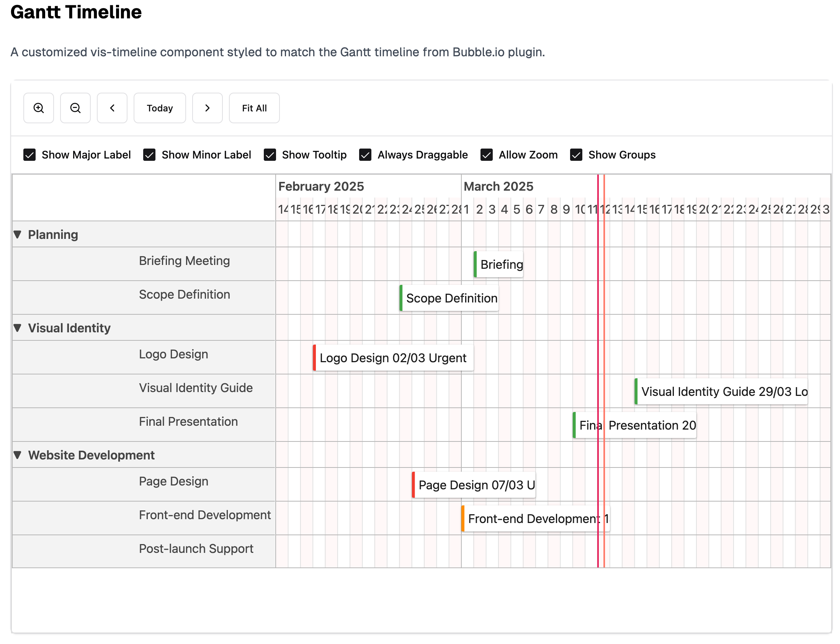Select the Briefing task bar
Viewport: 840px width, 644px height.
pyautogui.click(x=498, y=264)
